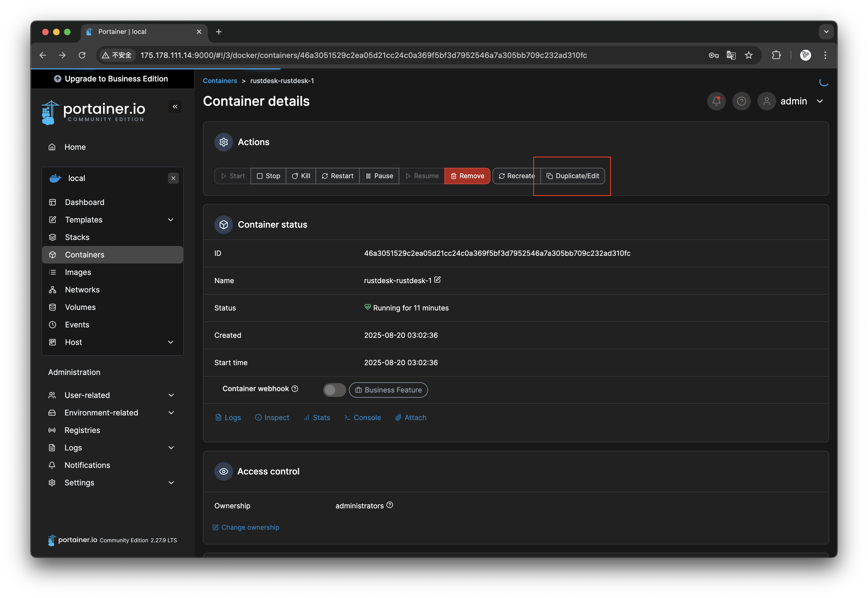Screen dimensions: 868x598
Task: Toggle the Container webhook switch
Action: tap(334, 390)
